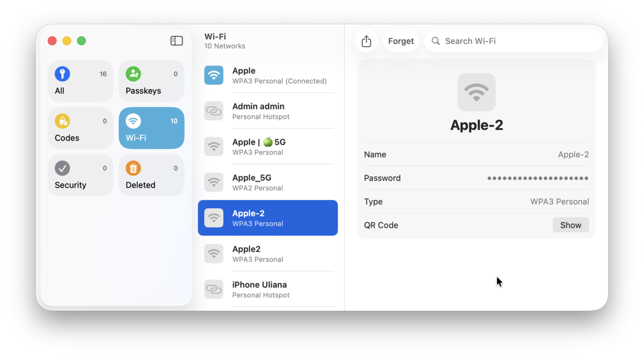Screen dimensions: 644x358
Task: Click the large Wi-Fi icon in detail pane
Action: point(477,92)
